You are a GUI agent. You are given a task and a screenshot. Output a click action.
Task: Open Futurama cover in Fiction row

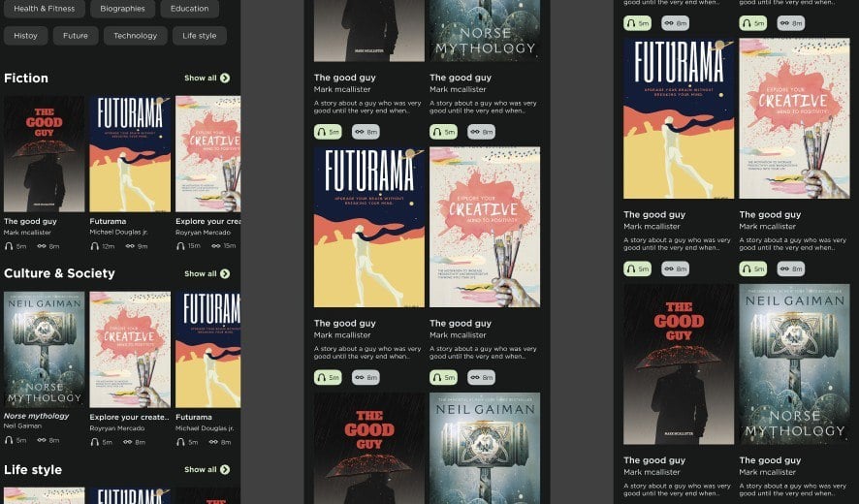pyautogui.click(x=130, y=154)
